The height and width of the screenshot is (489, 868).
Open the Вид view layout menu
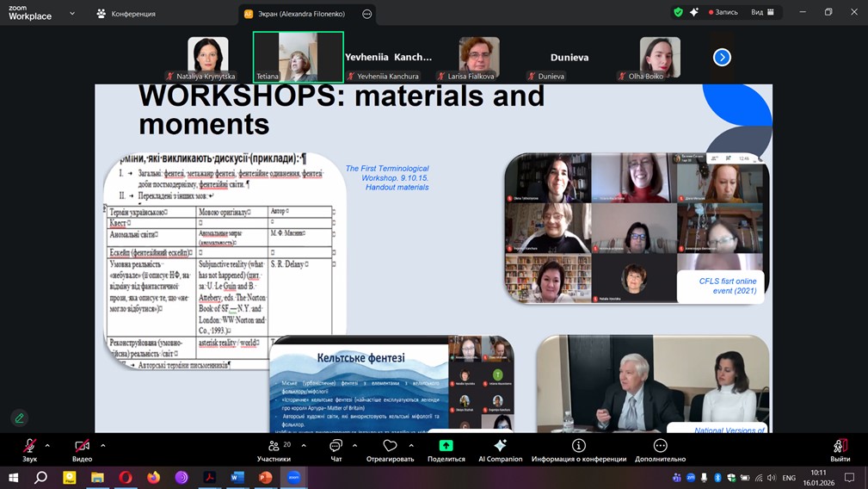tap(762, 12)
